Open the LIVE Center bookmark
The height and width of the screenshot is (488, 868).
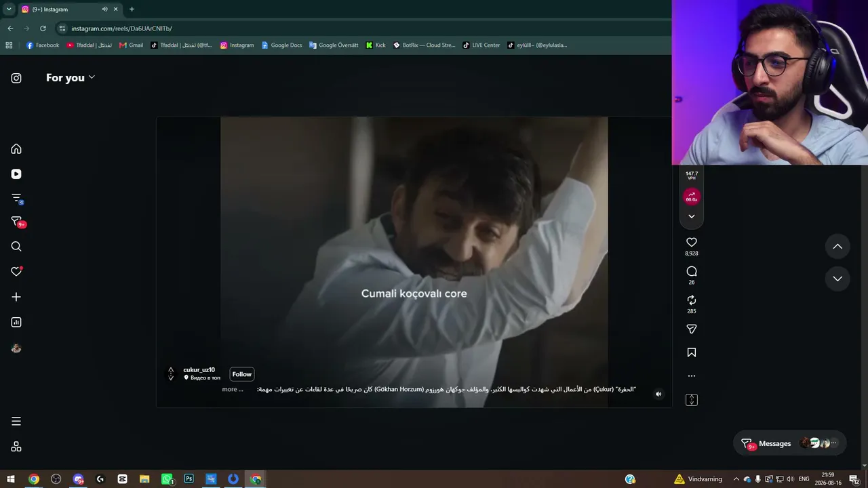(481, 45)
